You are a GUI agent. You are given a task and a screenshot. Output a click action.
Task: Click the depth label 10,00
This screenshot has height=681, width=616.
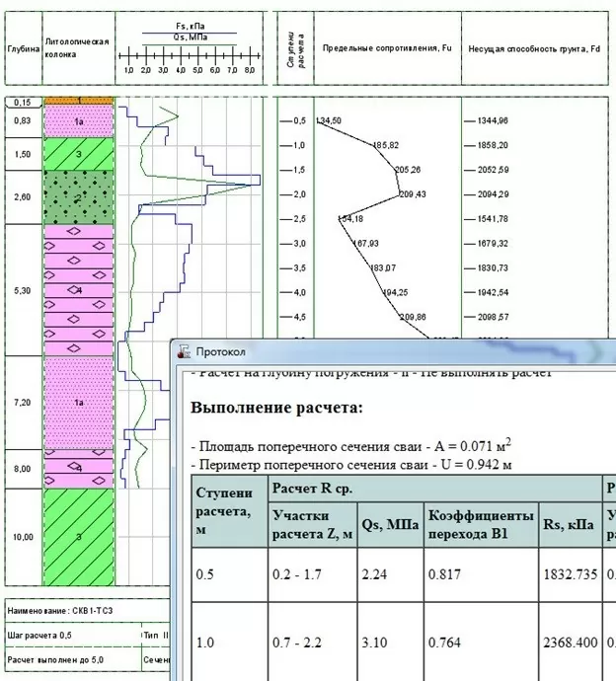(23, 537)
